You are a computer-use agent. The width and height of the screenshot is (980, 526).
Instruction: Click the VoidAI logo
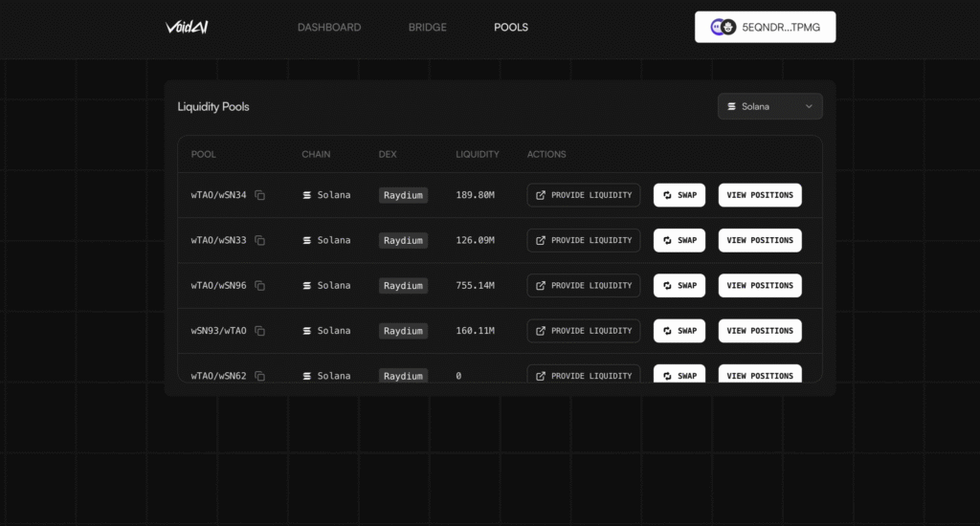(187, 27)
